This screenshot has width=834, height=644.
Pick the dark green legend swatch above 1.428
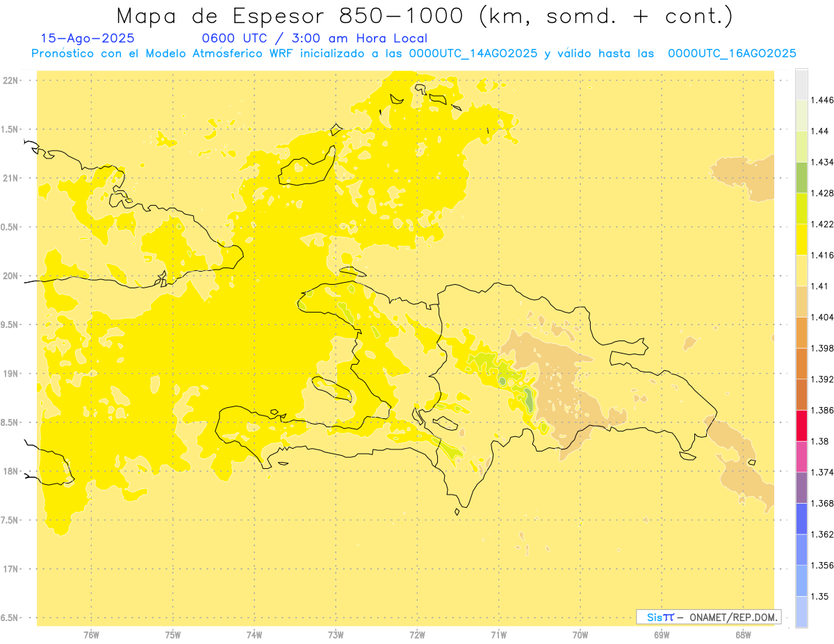[x=801, y=177]
